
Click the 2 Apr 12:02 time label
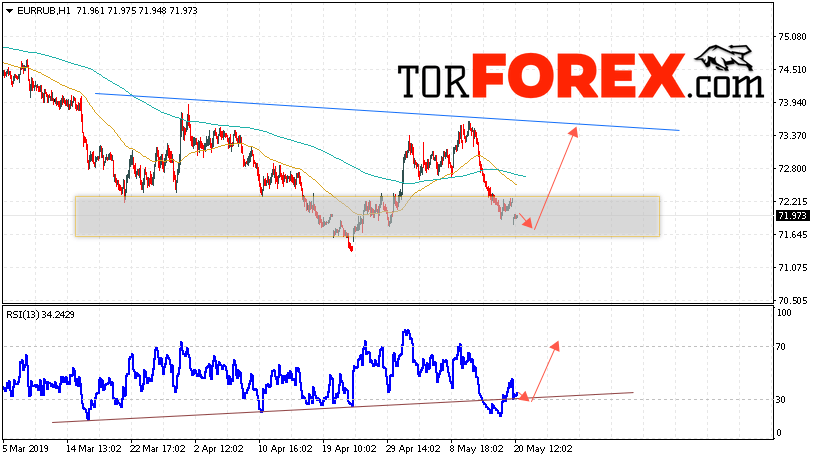click(218, 448)
